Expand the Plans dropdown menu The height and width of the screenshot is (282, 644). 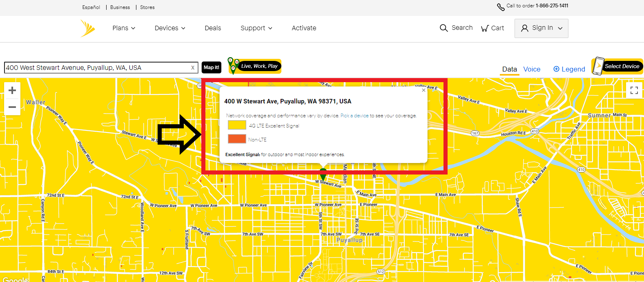124,28
